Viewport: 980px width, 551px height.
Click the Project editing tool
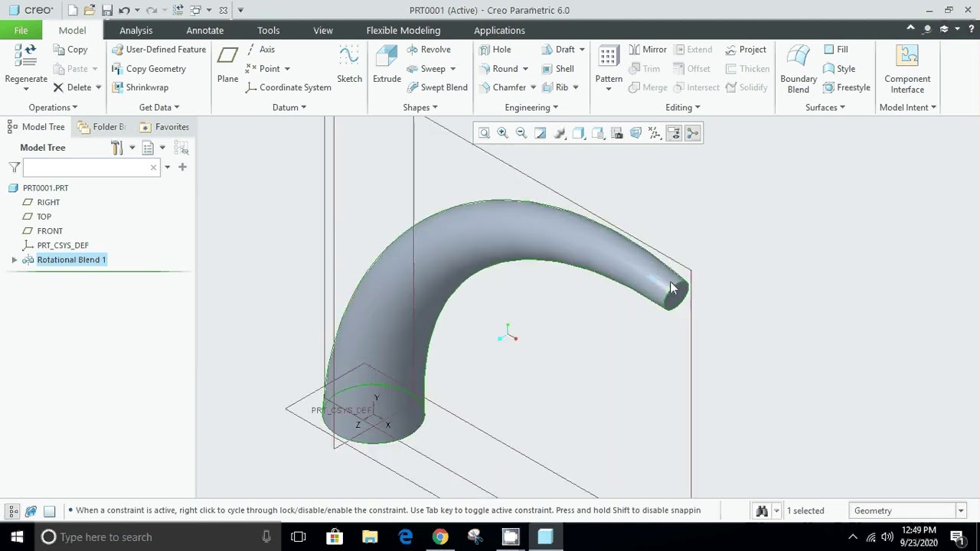[746, 50]
